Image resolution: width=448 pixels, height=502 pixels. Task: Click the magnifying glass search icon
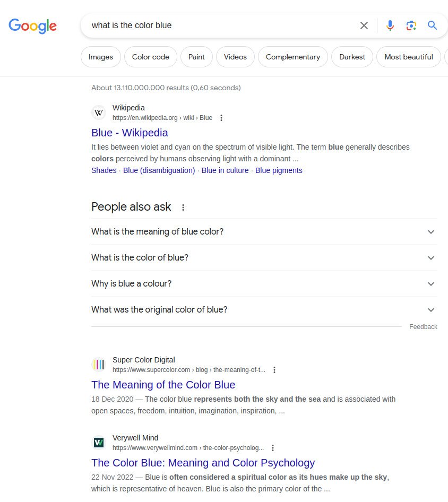tap(432, 25)
